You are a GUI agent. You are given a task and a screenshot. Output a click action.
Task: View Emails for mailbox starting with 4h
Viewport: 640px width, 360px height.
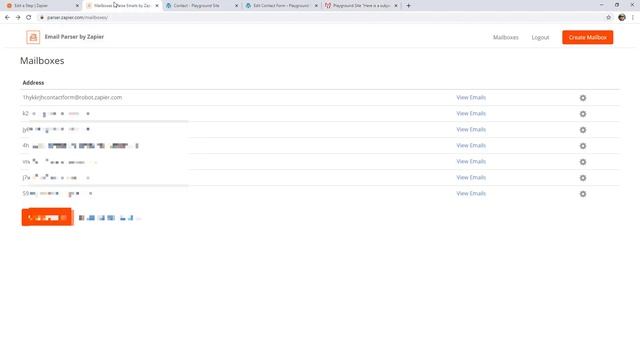(x=471, y=145)
